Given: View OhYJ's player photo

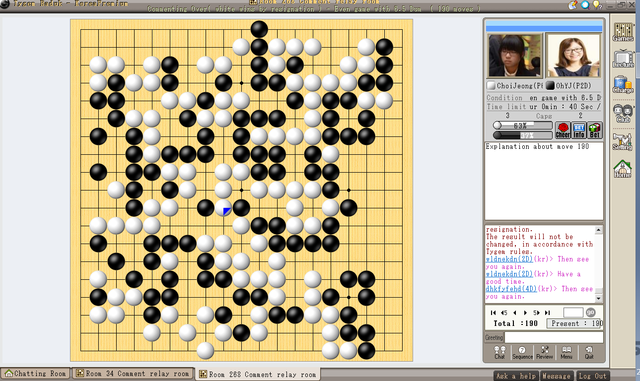Looking at the screenshot, I should pyautogui.click(x=573, y=55).
